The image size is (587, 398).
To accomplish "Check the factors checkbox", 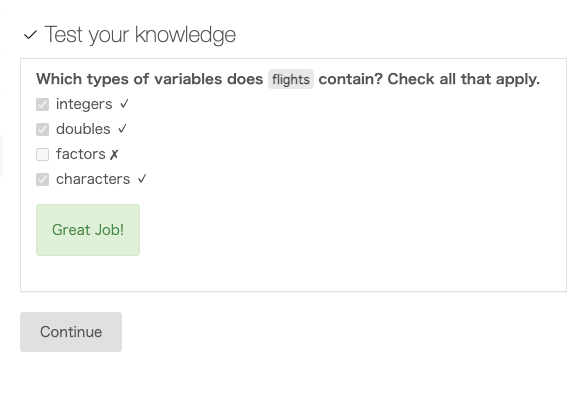I will click(42, 154).
